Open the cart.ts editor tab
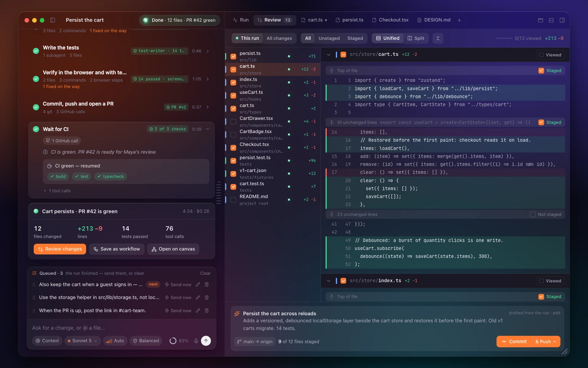This screenshot has width=588, height=368. pos(314,20)
